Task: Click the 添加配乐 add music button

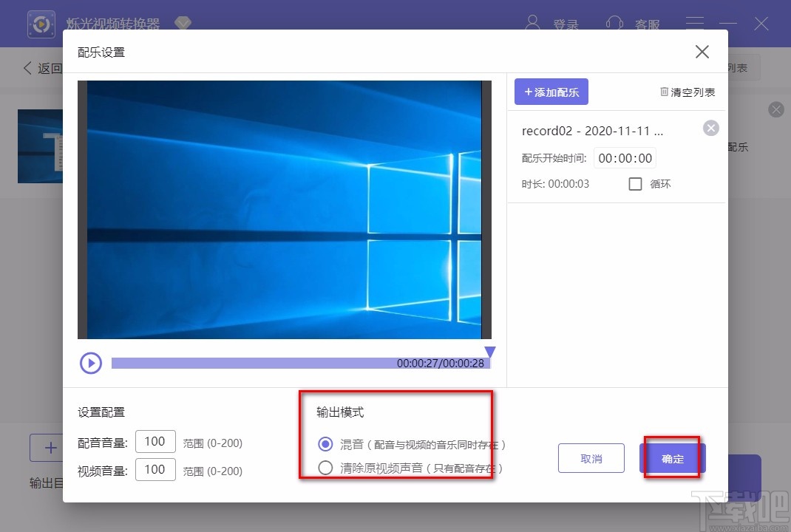Action: coord(551,91)
